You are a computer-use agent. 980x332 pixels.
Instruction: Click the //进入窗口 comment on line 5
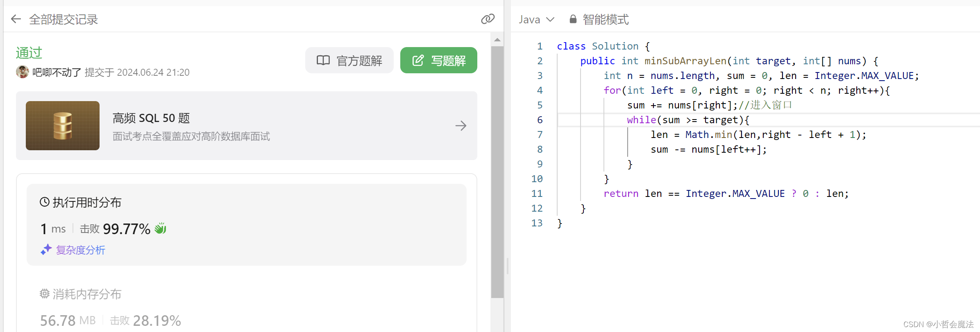tap(765, 105)
